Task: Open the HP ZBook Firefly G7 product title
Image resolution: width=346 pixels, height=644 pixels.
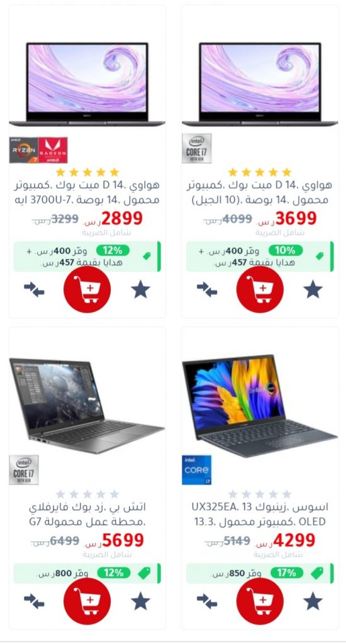Action: 87,514
